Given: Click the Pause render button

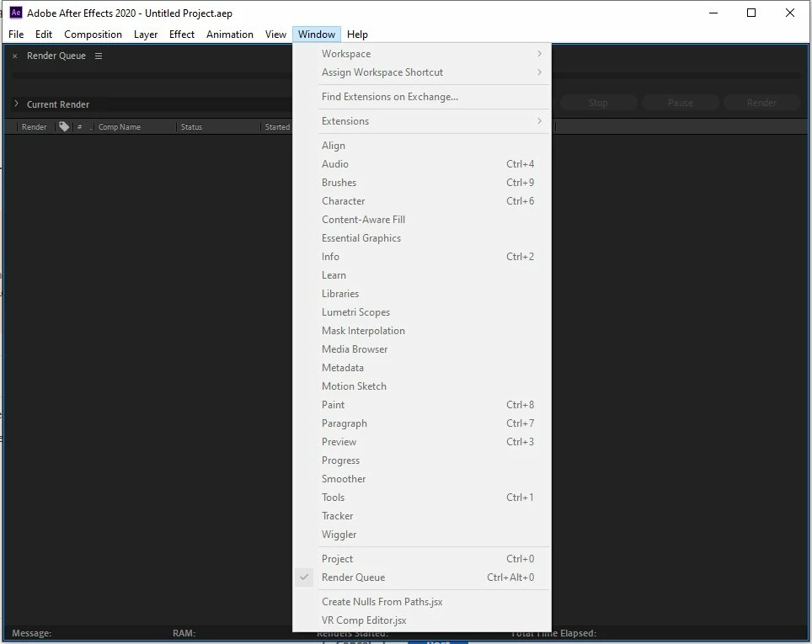Looking at the screenshot, I should (681, 103).
